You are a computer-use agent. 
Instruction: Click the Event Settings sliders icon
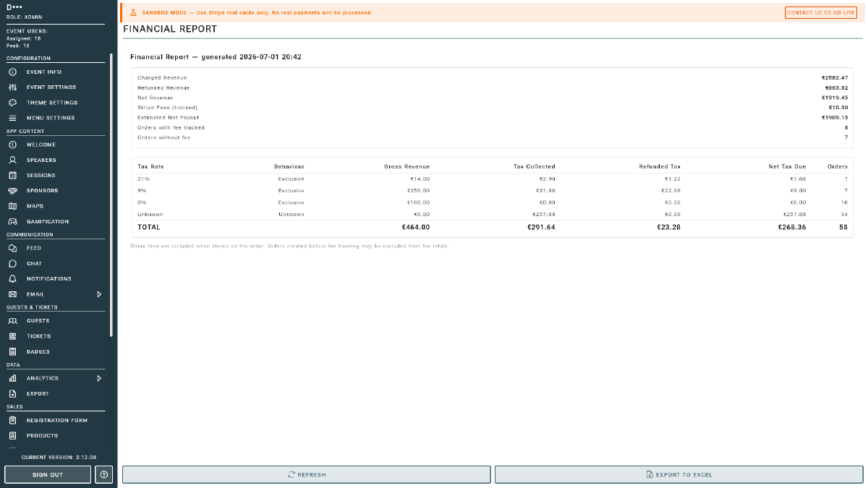coord(12,87)
